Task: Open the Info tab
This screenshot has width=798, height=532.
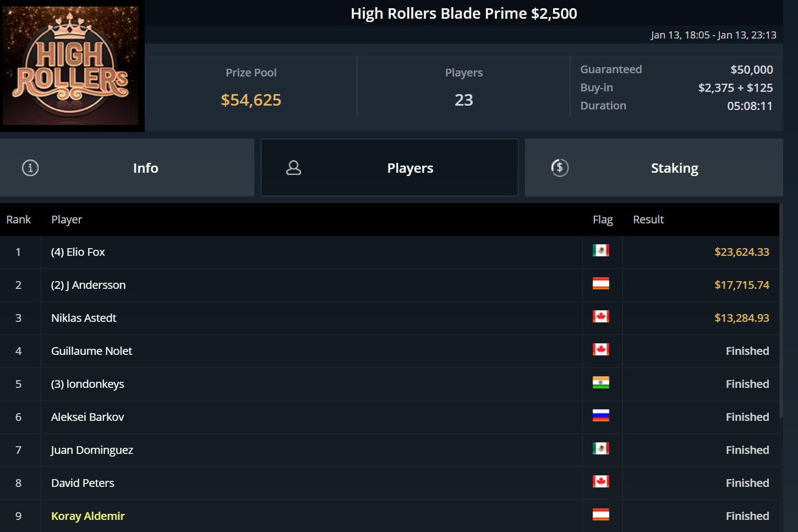Action: [x=145, y=168]
